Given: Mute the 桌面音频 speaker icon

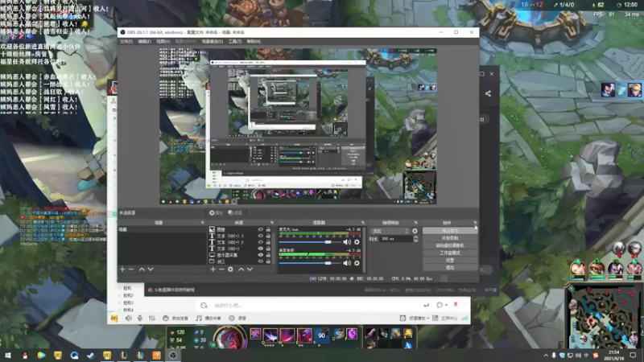Looking at the screenshot, I should [x=347, y=263].
